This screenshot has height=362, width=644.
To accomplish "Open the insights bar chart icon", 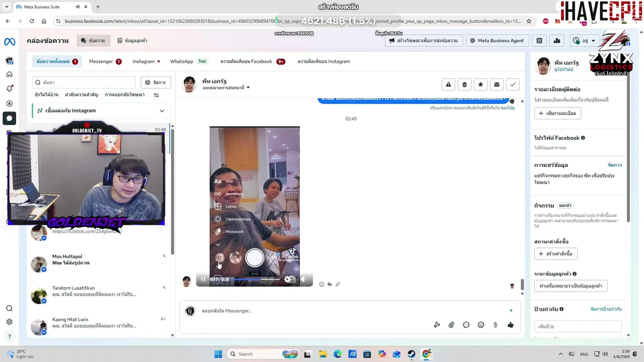I will tap(557, 41).
